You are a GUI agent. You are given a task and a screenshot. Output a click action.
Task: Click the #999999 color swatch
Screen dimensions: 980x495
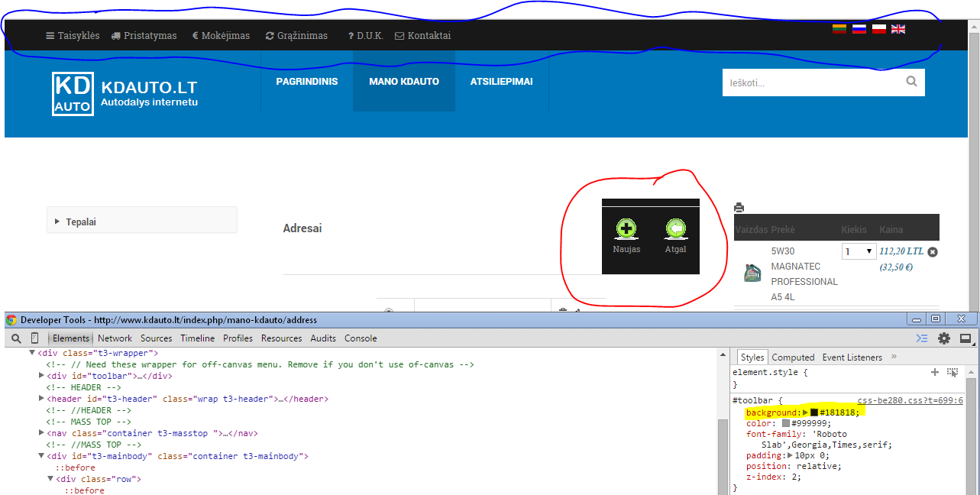pos(786,423)
